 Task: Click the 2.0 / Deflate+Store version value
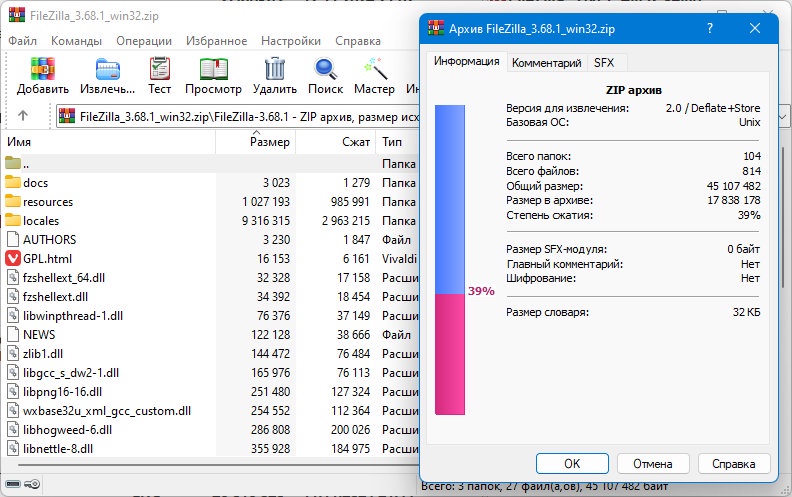pyautogui.click(x=713, y=108)
